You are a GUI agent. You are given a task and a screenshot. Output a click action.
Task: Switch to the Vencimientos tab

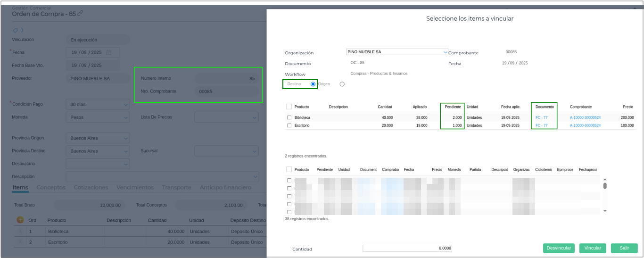(x=135, y=187)
